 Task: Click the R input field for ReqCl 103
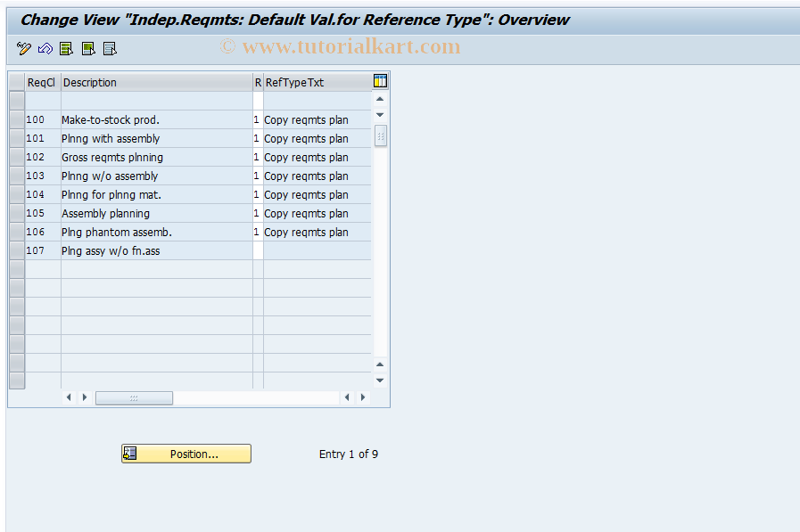258,176
